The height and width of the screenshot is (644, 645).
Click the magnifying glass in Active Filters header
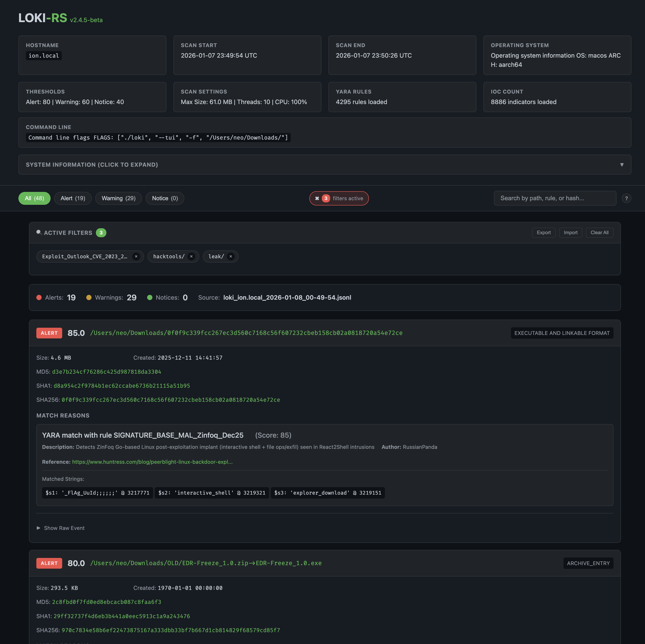39,232
